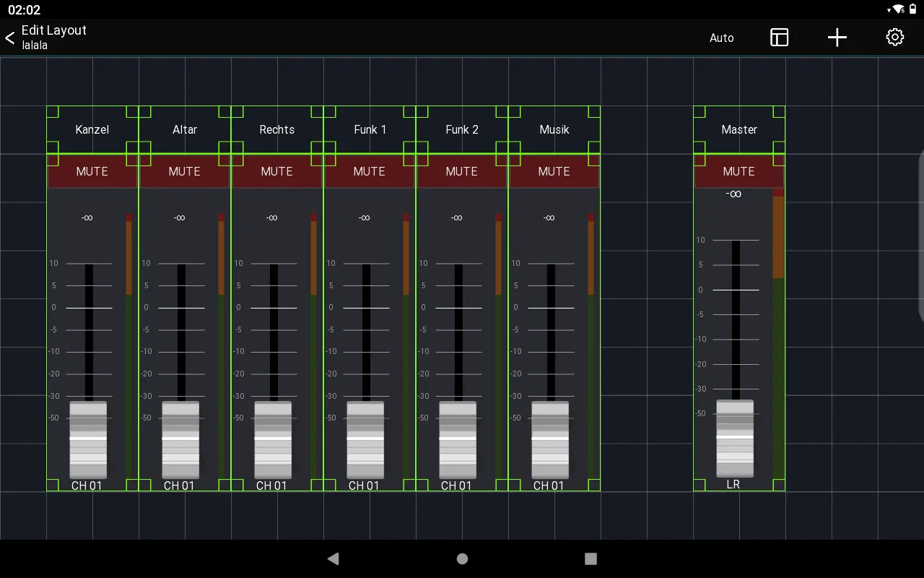The image size is (924, 578).
Task: Mute the Musik channel
Action: [554, 171]
